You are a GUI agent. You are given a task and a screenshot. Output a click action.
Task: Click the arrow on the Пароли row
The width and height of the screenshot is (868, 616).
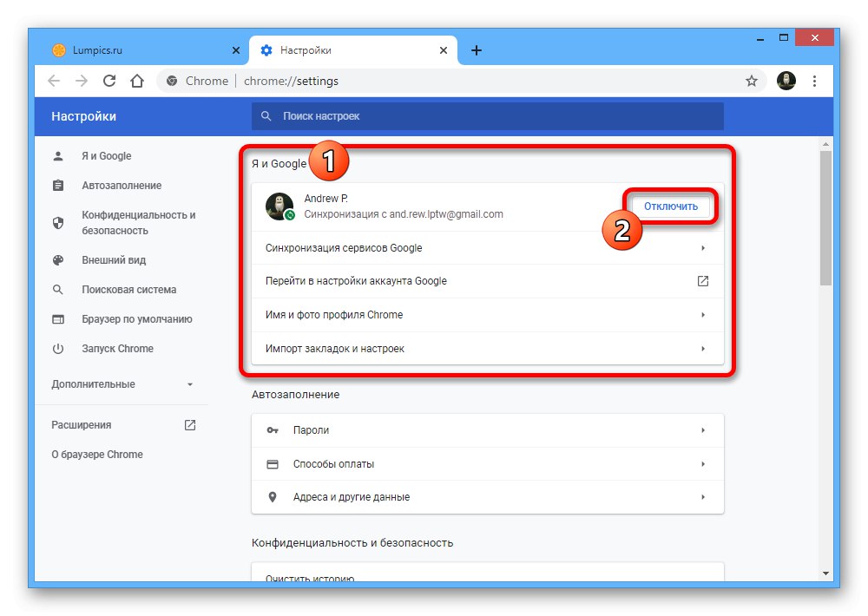pyautogui.click(x=703, y=430)
